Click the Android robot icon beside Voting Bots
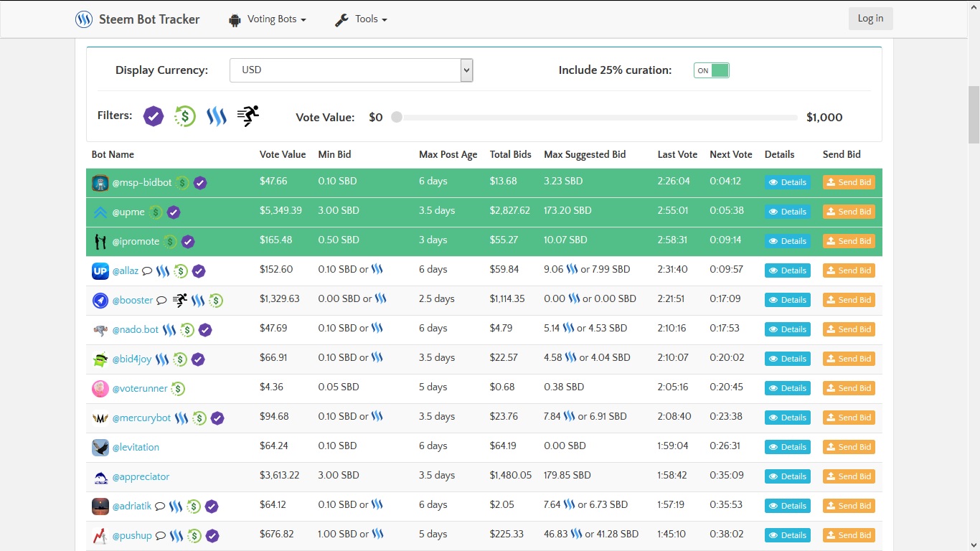980x551 pixels. (x=235, y=20)
